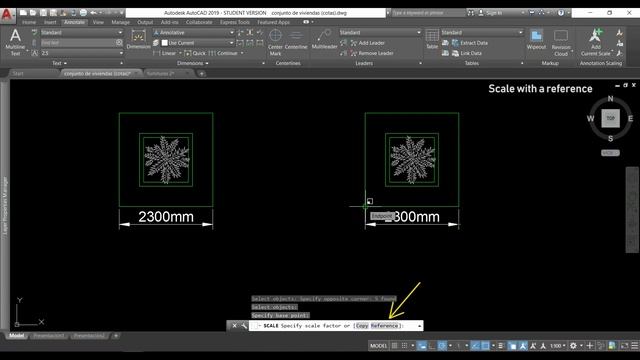Click the Remove Leader button
The image size is (640, 360).
[x=372, y=53]
